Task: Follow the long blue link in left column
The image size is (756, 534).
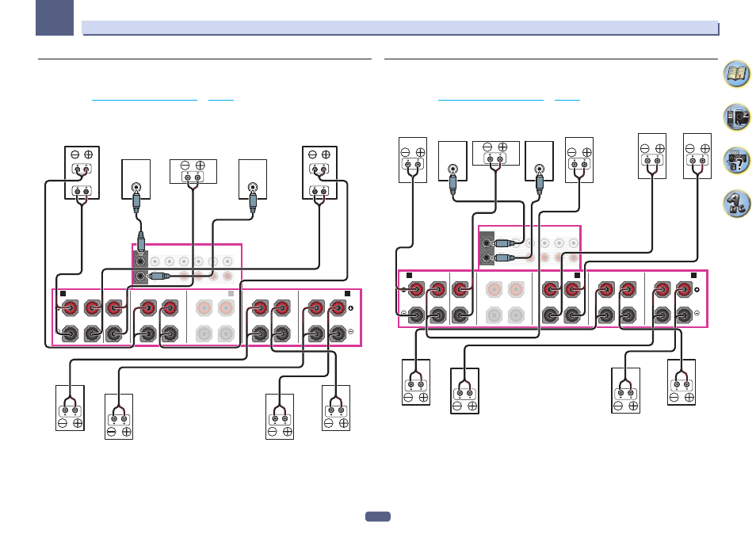Action: tap(145, 100)
